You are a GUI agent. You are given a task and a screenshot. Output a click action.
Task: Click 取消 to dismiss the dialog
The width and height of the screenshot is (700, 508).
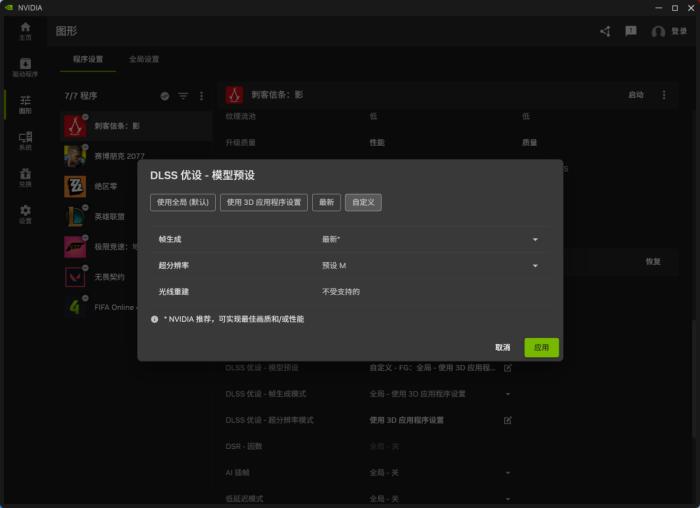pyautogui.click(x=503, y=347)
